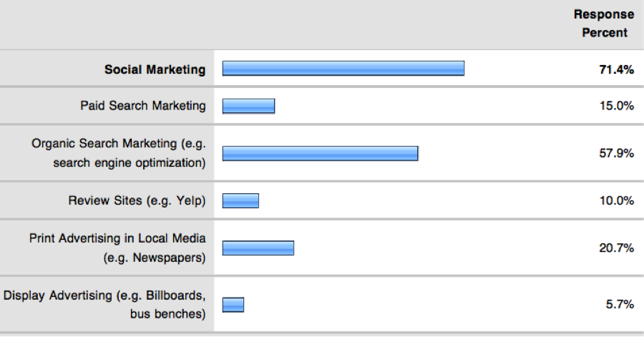
Task: Click the Print Advertising response bar
Action: pyautogui.click(x=258, y=248)
